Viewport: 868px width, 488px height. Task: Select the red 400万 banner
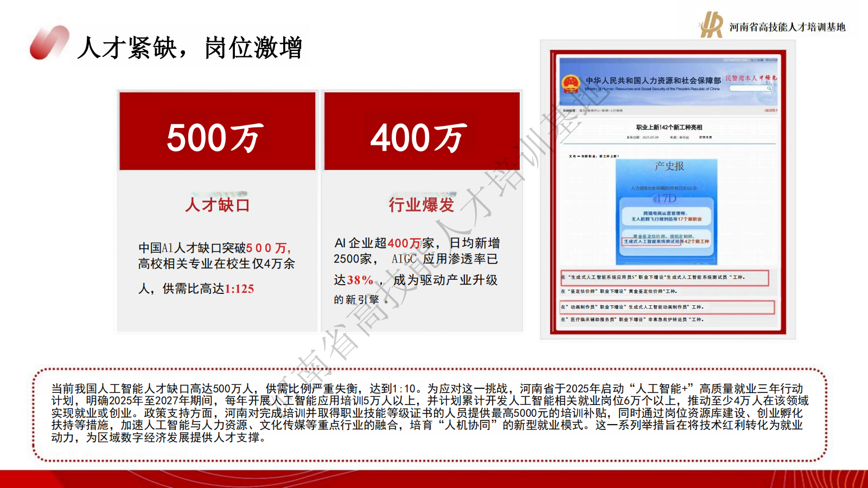coord(422,131)
